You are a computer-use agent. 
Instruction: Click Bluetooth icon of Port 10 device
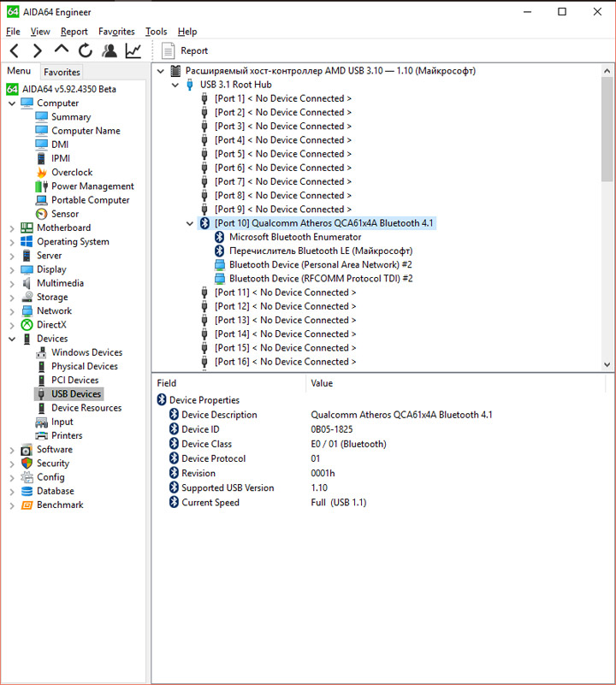coord(204,223)
